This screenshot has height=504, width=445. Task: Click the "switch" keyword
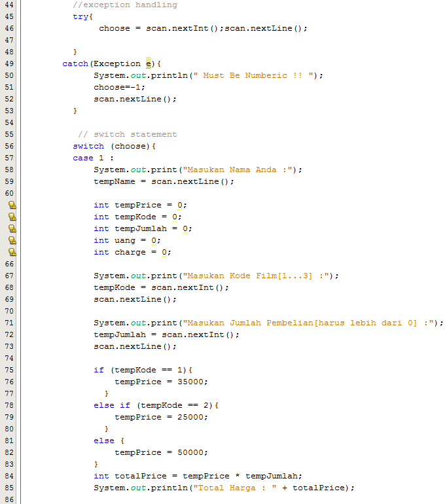click(x=88, y=146)
